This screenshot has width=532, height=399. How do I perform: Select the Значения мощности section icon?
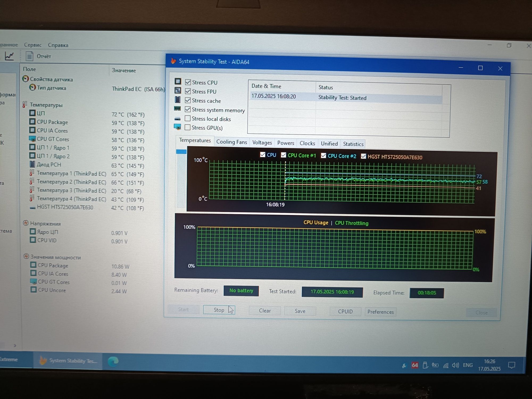[x=26, y=256]
